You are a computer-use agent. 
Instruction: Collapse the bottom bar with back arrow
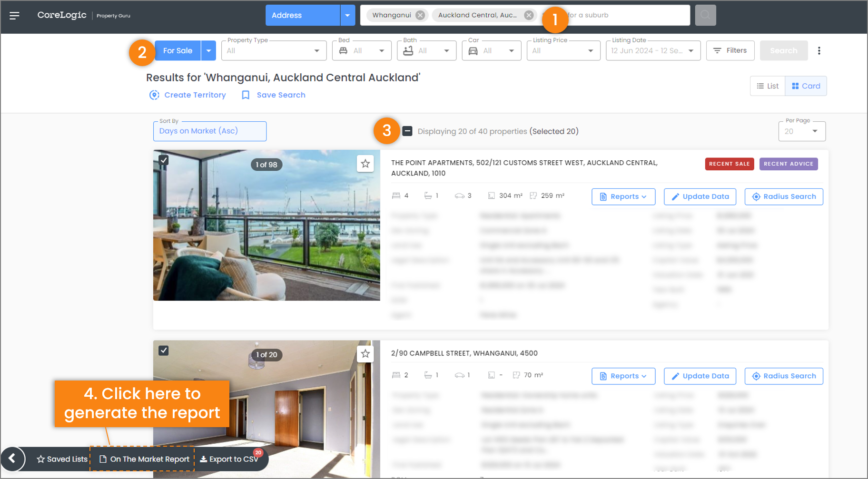(12, 459)
